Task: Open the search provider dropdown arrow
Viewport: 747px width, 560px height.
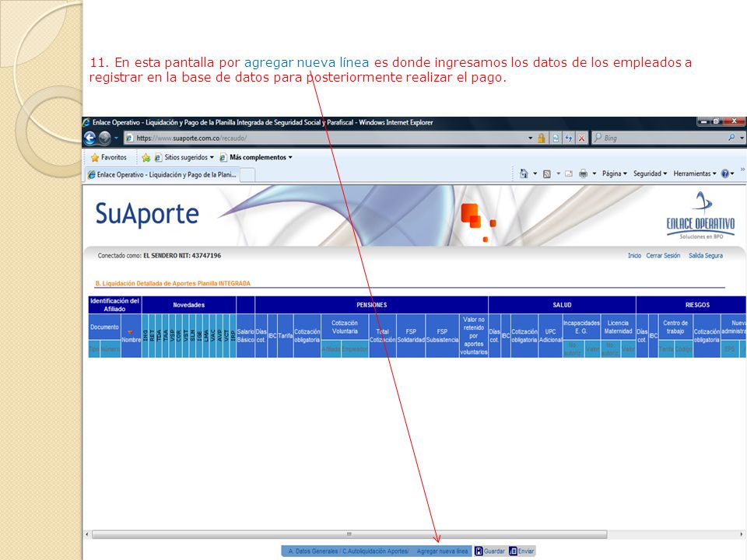Action: pyautogui.click(x=742, y=138)
